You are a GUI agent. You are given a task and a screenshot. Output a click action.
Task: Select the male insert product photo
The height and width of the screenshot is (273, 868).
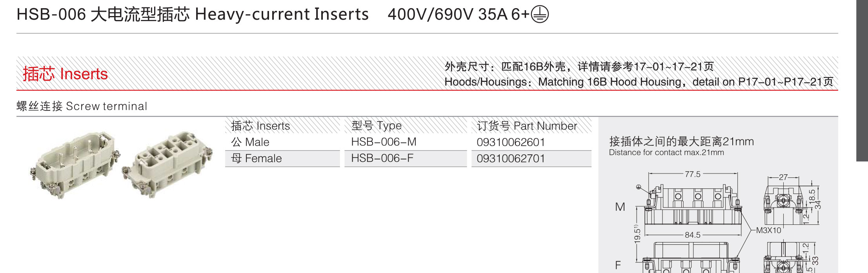pos(75,164)
